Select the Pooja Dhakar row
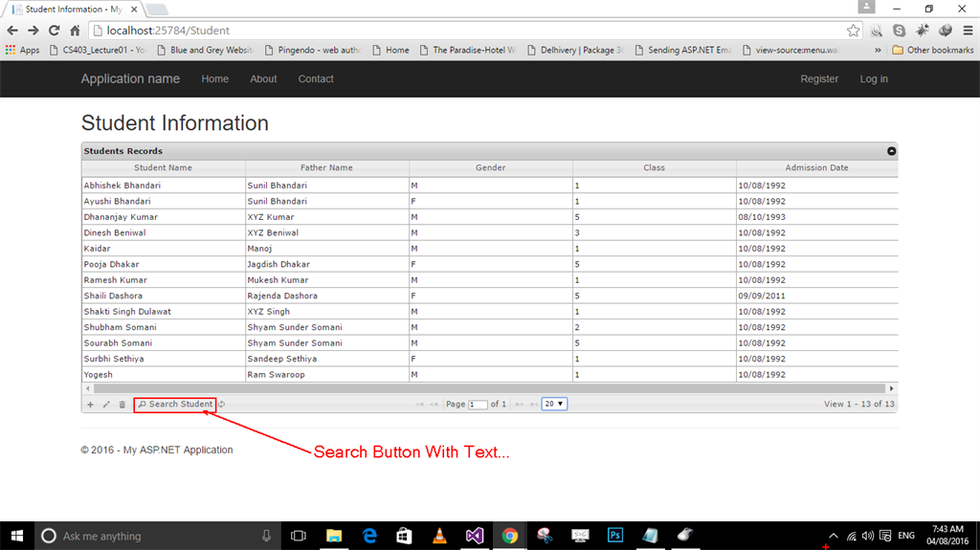Viewport: 980px width, 550px height. (489, 264)
